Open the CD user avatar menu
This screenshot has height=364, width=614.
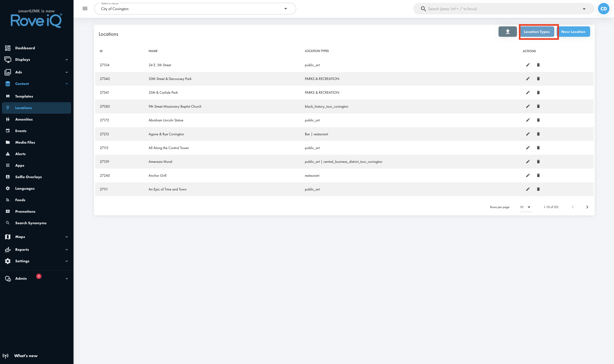point(603,9)
